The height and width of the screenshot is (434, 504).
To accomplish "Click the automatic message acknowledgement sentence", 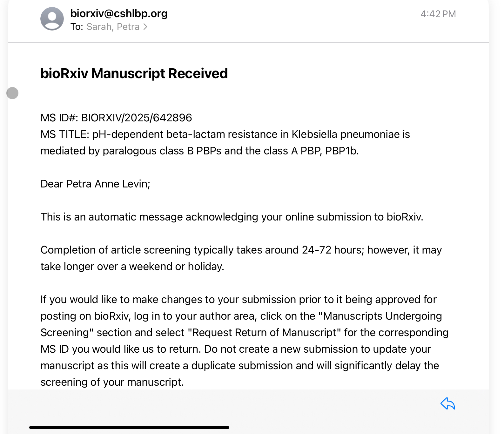I will [x=232, y=217].
